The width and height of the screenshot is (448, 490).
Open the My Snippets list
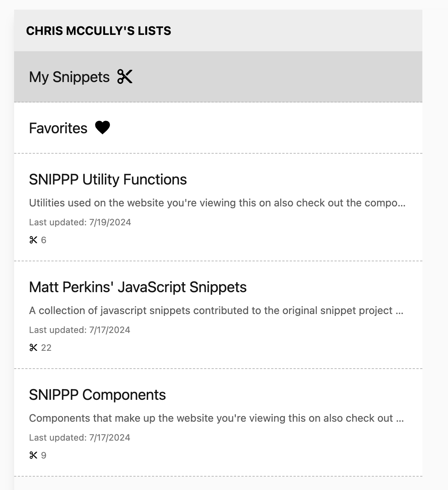click(218, 77)
